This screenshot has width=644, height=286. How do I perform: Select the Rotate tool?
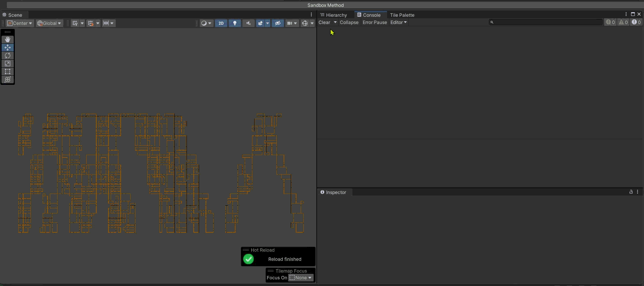(8, 56)
